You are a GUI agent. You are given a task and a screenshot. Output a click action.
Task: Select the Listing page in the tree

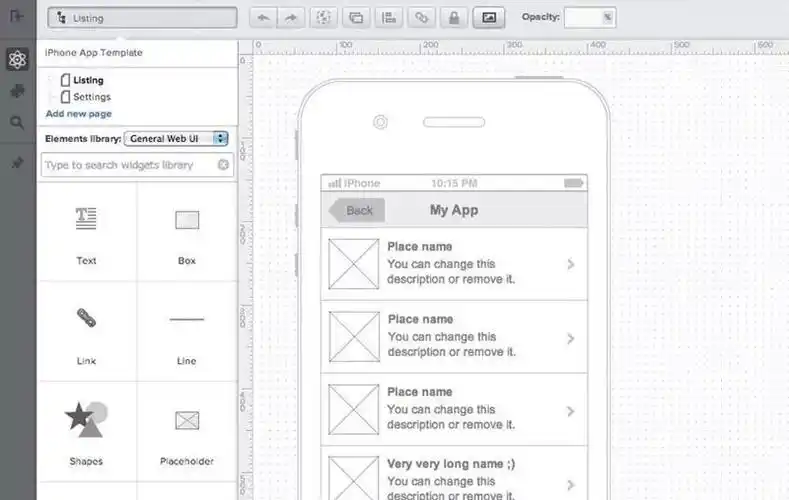coord(87,80)
